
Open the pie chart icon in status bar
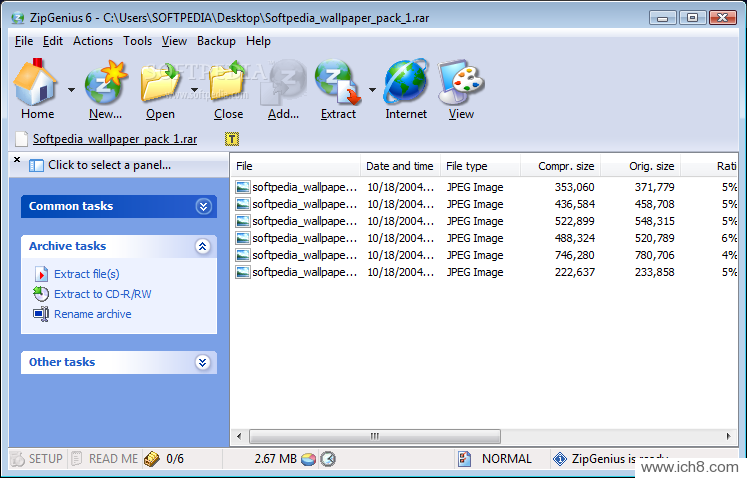(x=308, y=459)
